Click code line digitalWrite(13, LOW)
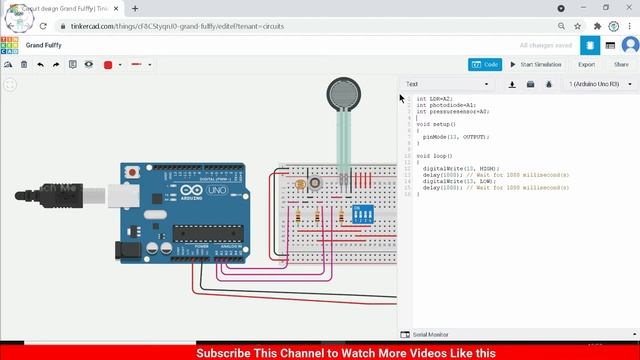Image resolution: width=640 pixels, height=360 pixels. pyautogui.click(x=459, y=181)
